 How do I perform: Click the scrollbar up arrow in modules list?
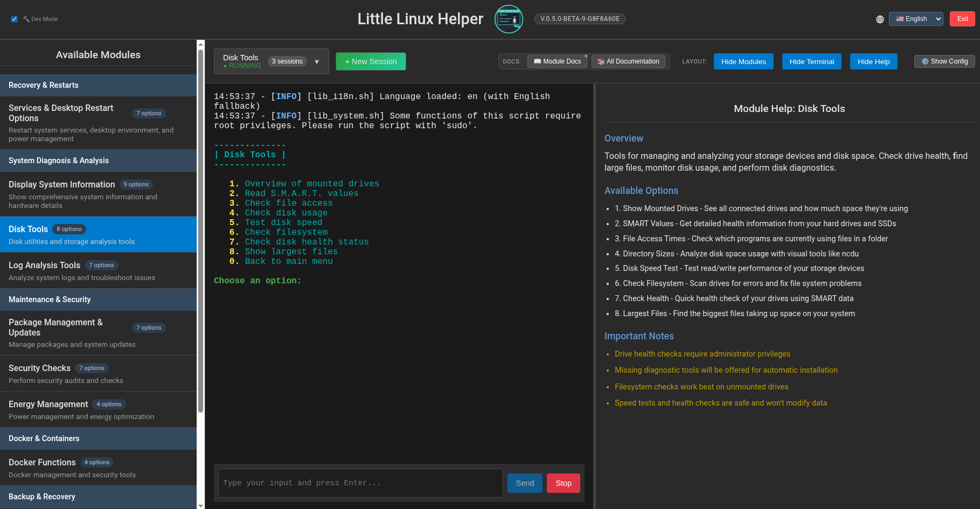(201, 44)
